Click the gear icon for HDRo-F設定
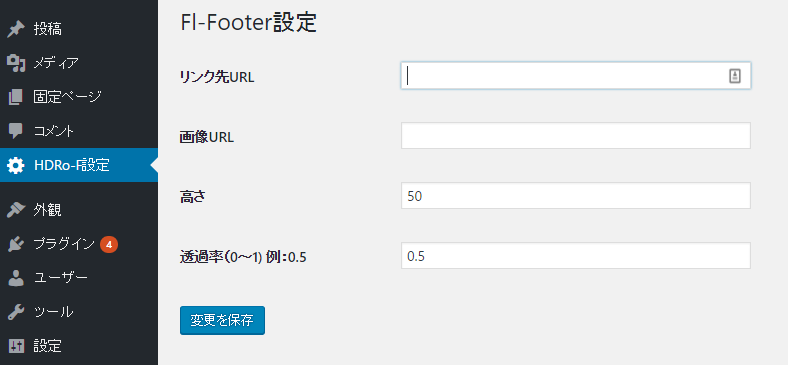This screenshot has height=365, width=788. coord(16,165)
